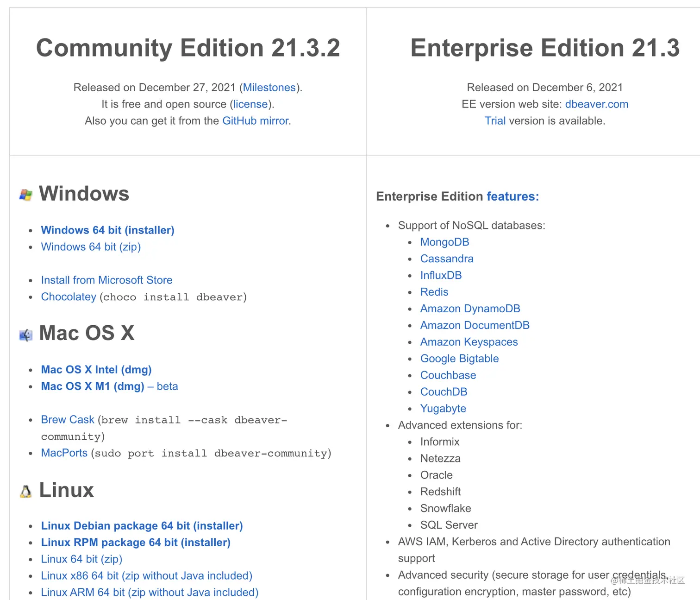Click the Linux penguin icon

(x=26, y=492)
